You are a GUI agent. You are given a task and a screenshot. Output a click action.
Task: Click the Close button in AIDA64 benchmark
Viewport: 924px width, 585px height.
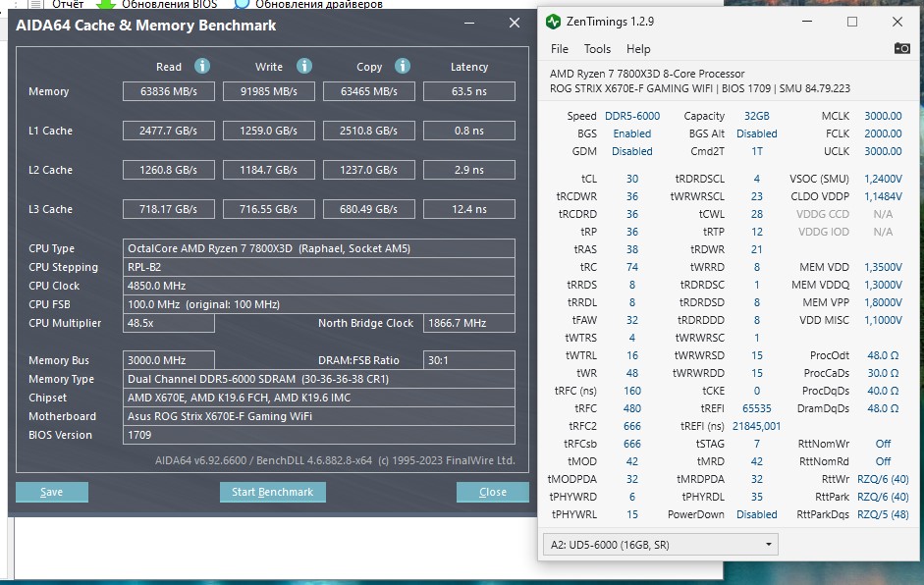click(x=493, y=492)
